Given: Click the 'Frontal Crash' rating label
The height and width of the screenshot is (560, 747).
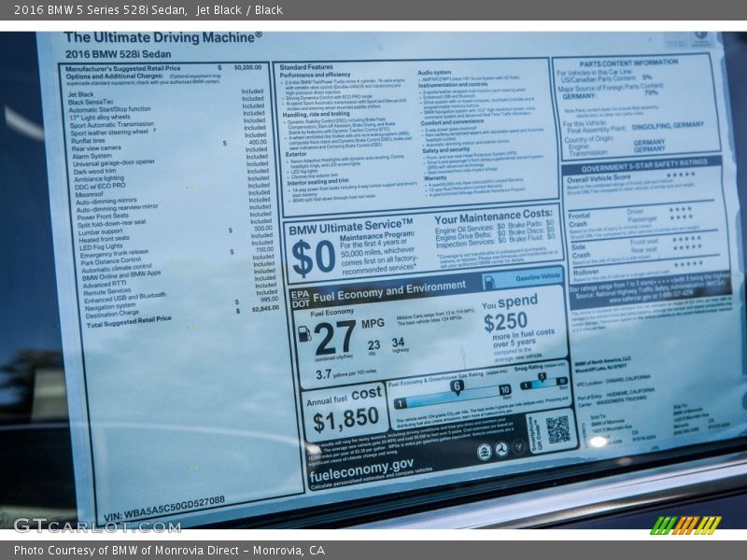Looking at the screenshot, I should point(578,219).
